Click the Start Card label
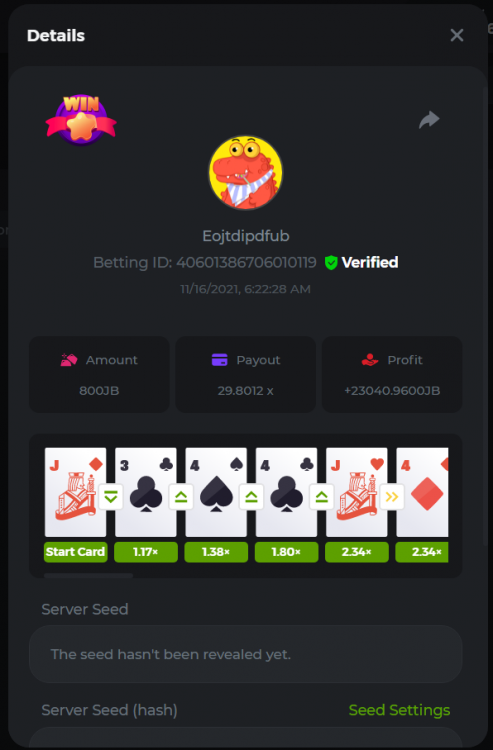Image resolution: width=493 pixels, height=750 pixels. tap(76, 552)
